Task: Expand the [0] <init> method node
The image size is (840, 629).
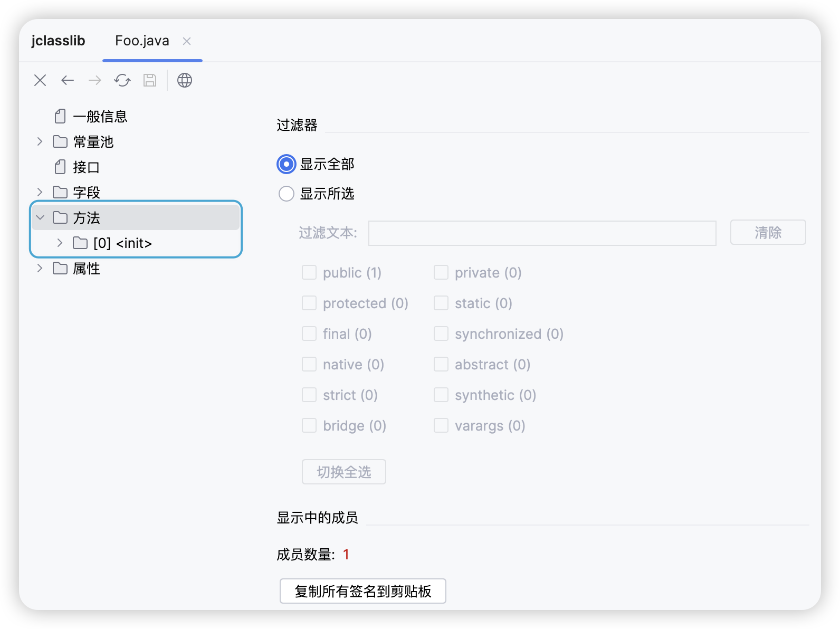Action: 60,243
